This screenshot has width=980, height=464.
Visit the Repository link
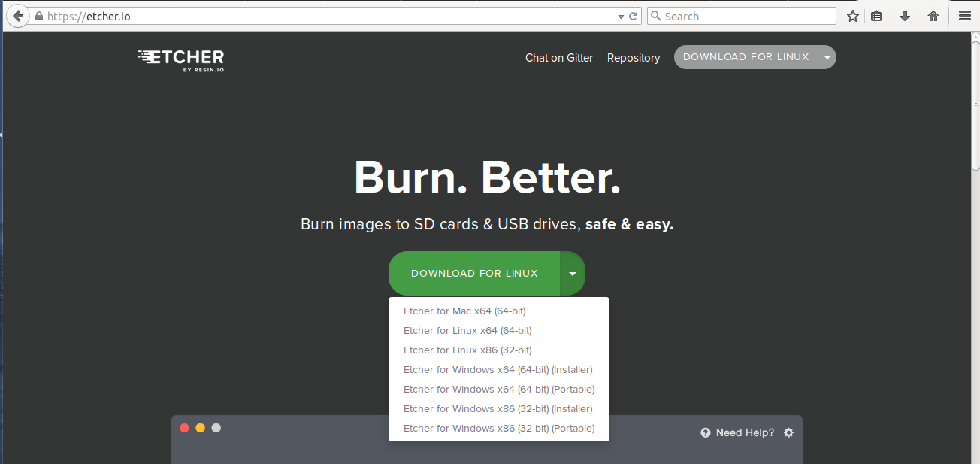click(x=634, y=58)
